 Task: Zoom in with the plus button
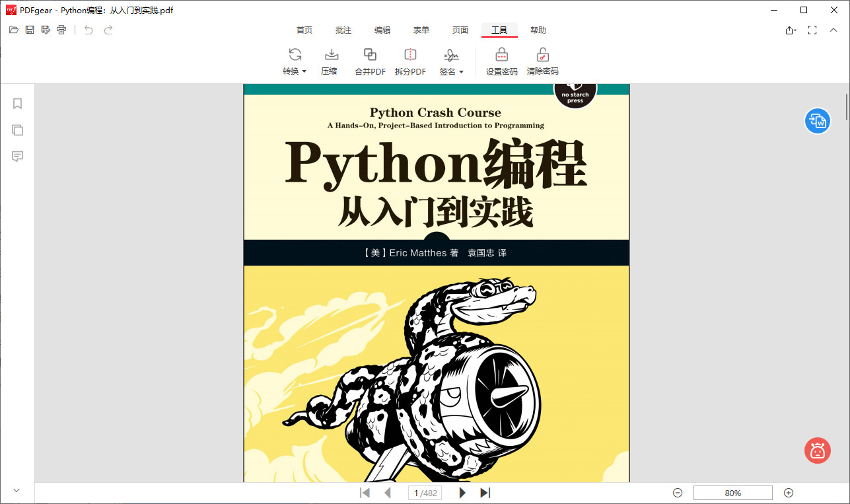789,493
